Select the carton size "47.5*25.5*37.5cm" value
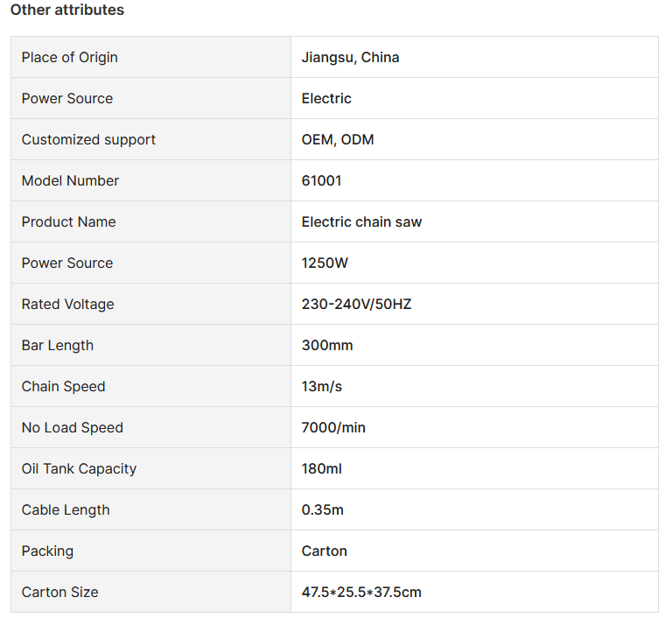672x625 pixels. pos(361,592)
